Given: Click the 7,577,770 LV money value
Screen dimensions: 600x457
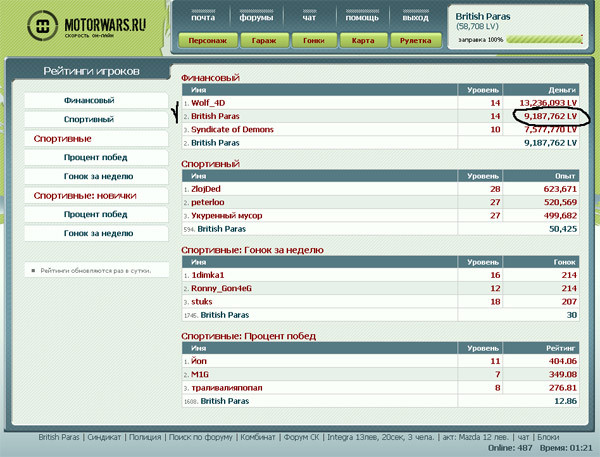Looking at the screenshot, I should (x=551, y=129).
